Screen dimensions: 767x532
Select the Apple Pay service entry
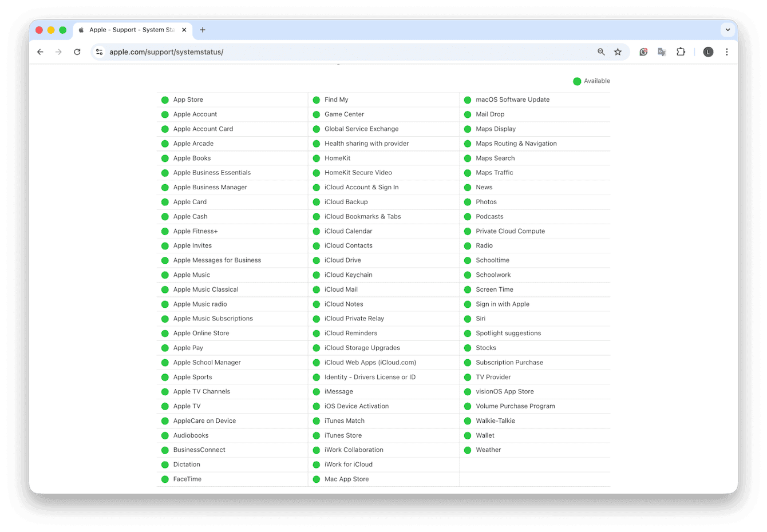point(188,347)
